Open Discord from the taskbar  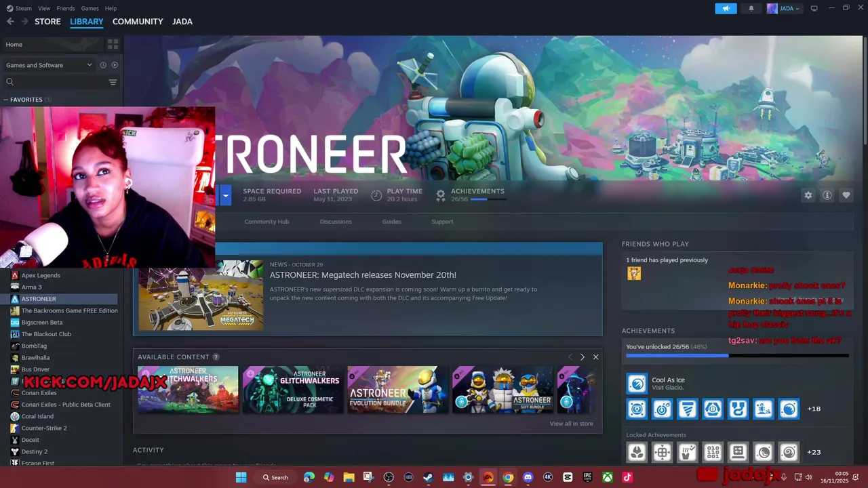[x=528, y=477]
